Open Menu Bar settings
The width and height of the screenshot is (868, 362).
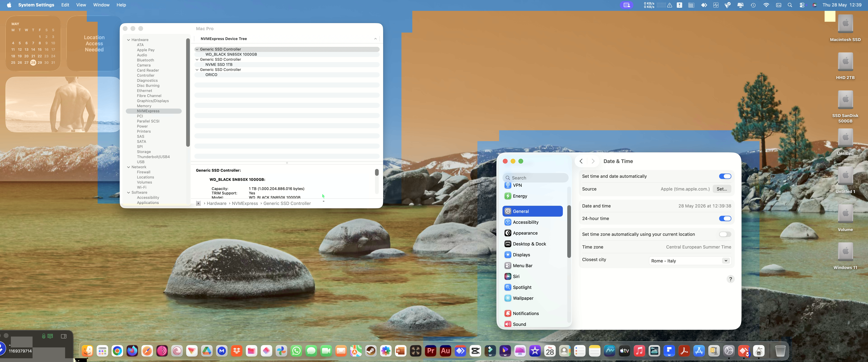pos(532,266)
